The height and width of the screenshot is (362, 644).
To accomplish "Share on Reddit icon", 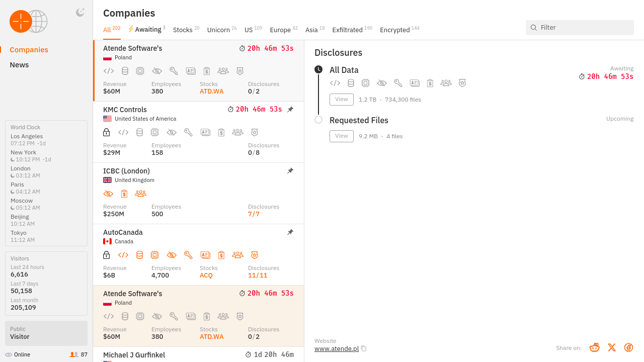I will pyautogui.click(x=594, y=347).
